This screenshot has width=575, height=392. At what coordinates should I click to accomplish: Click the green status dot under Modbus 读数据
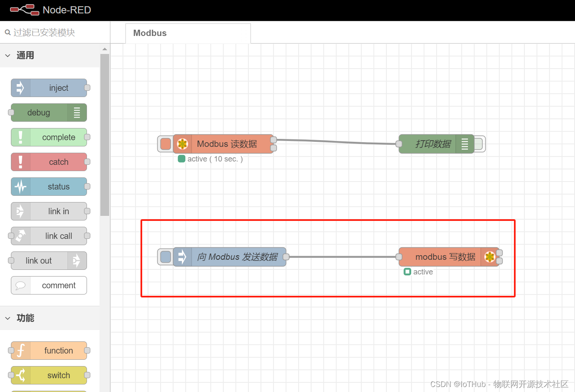tap(181, 159)
